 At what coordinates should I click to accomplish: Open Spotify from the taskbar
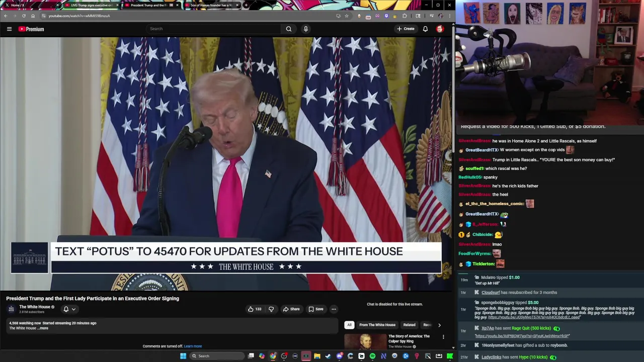click(372, 356)
